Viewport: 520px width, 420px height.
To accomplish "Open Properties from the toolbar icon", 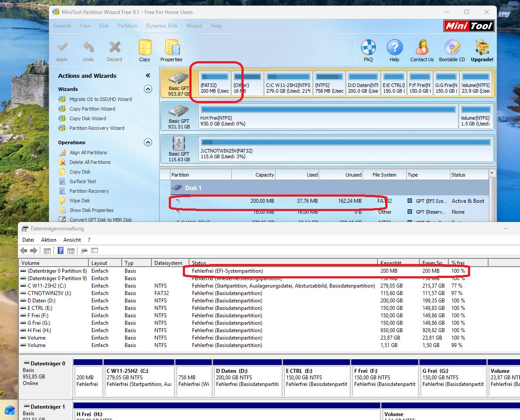I will [172, 47].
